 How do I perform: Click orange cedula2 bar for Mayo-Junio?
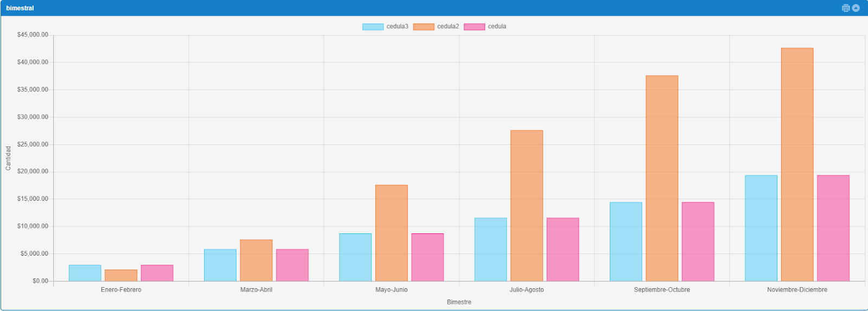(391, 233)
